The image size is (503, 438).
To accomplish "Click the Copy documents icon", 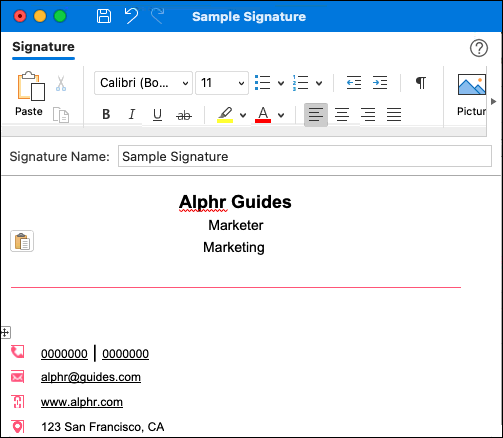I will (61, 115).
